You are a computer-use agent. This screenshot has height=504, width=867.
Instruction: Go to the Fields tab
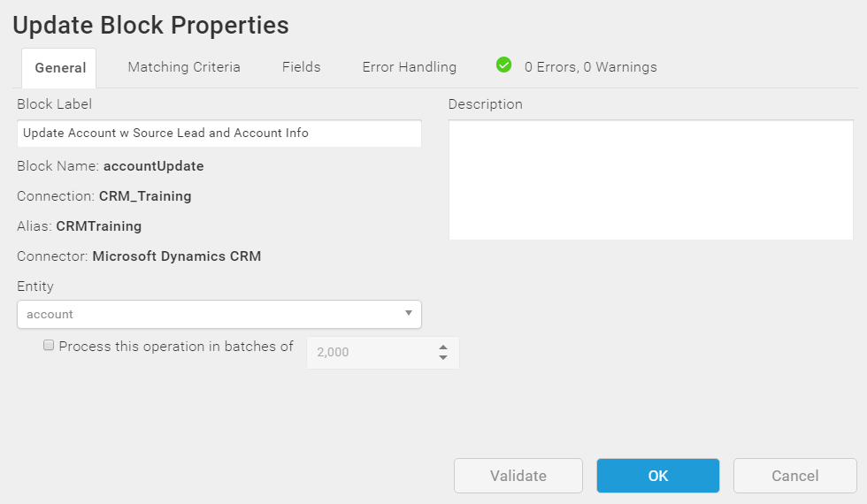coord(302,67)
